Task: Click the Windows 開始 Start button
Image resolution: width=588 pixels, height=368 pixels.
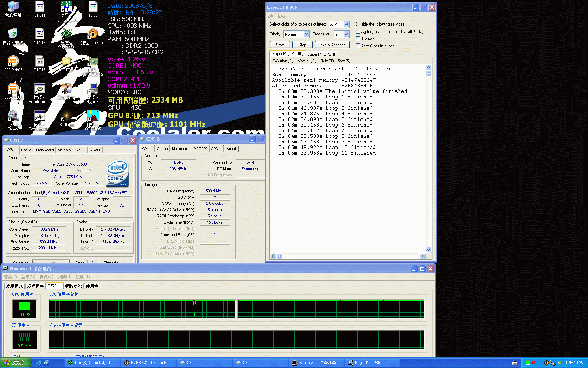Action: coord(16,363)
